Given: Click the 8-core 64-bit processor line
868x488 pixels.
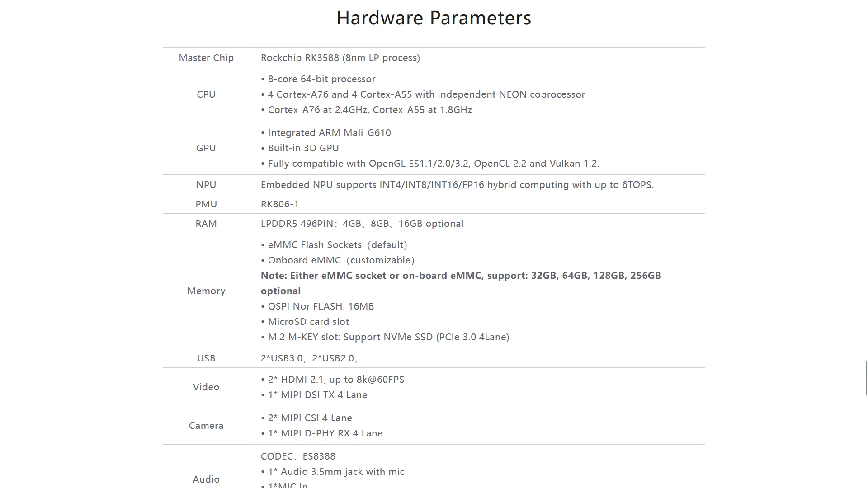Looking at the screenshot, I should point(321,79).
